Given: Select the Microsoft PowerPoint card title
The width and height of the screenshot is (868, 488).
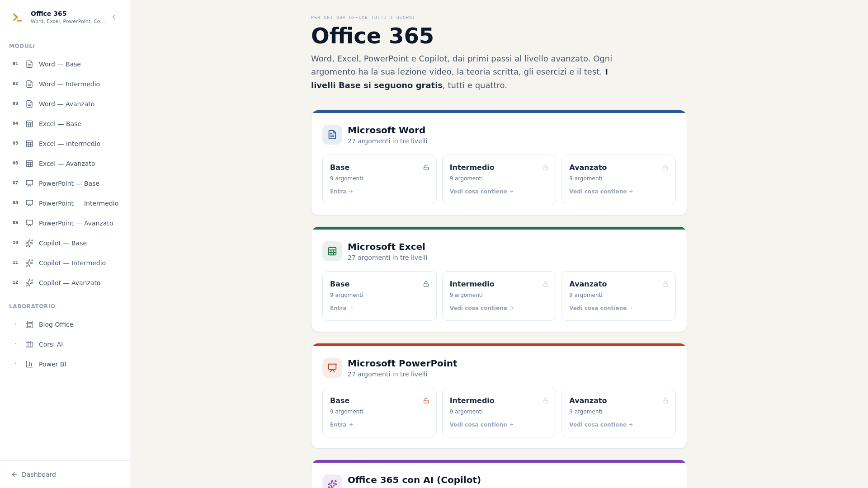Looking at the screenshot, I should click(x=402, y=363).
